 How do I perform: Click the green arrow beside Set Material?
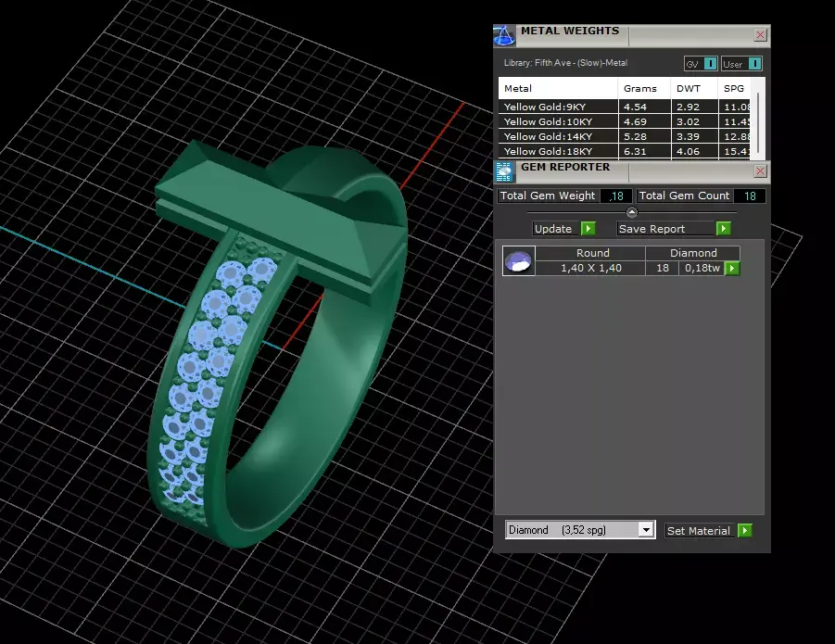click(x=744, y=531)
